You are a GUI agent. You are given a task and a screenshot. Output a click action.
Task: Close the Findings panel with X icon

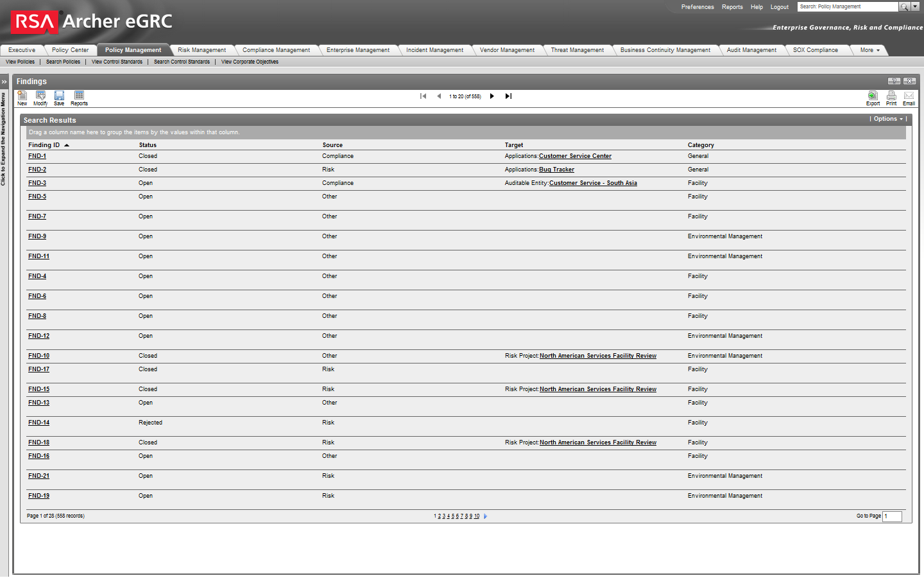[909, 81]
